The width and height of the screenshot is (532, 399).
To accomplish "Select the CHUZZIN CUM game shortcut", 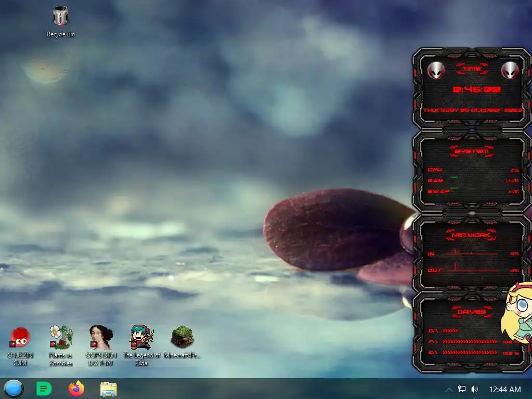I will click(20, 345).
